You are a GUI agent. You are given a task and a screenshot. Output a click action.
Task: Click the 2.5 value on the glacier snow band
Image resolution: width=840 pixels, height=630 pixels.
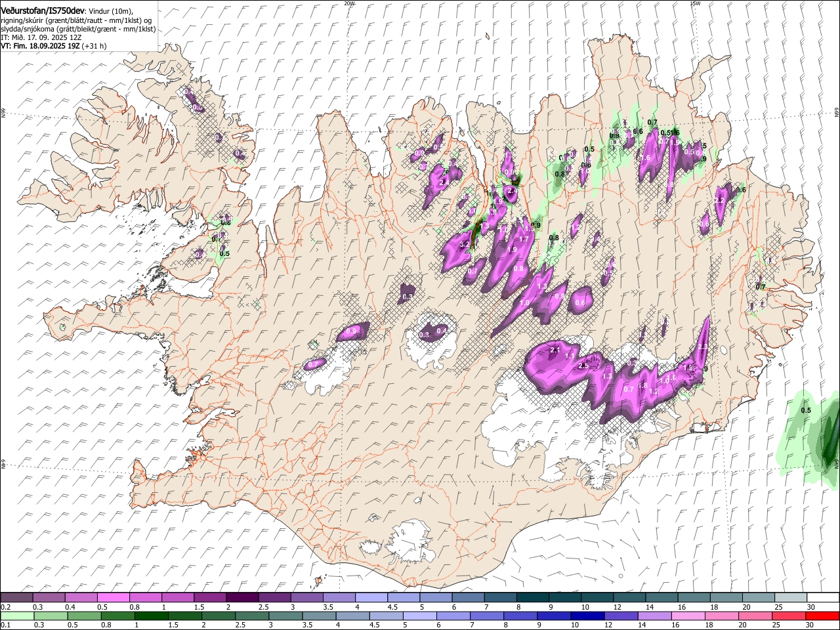click(583, 366)
